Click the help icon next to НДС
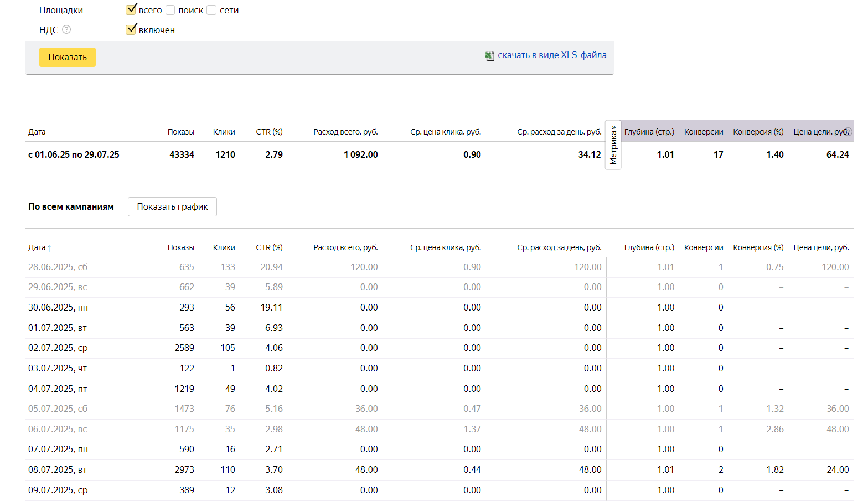This screenshot has height=501, width=868. (66, 30)
